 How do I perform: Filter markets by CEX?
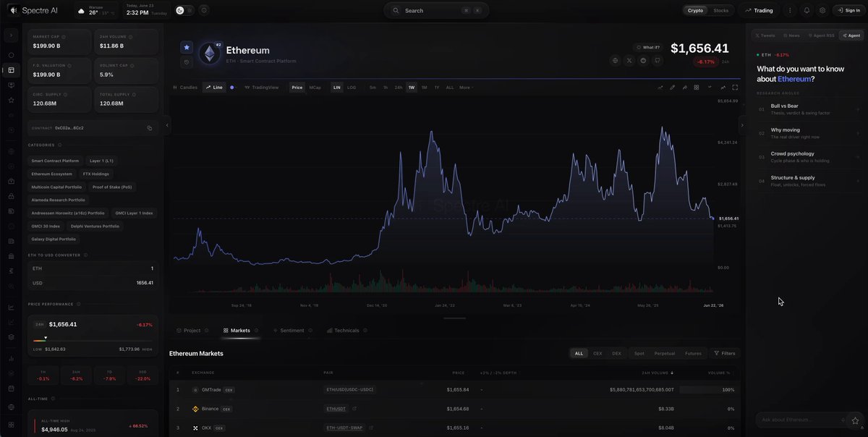click(x=597, y=353)
